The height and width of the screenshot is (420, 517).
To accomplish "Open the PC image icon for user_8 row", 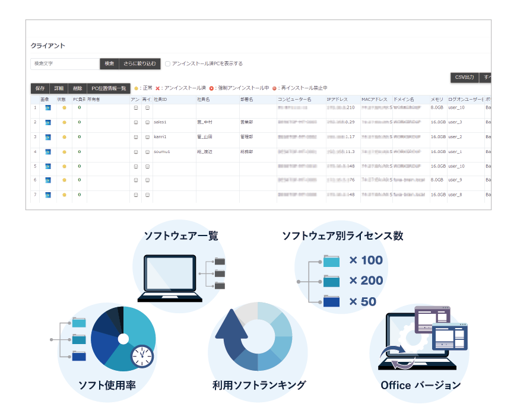I will [48, 195].
